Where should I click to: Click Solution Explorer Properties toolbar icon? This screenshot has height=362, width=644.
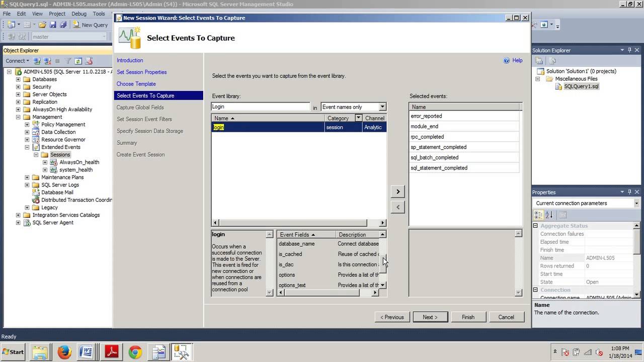click(539, 61)
